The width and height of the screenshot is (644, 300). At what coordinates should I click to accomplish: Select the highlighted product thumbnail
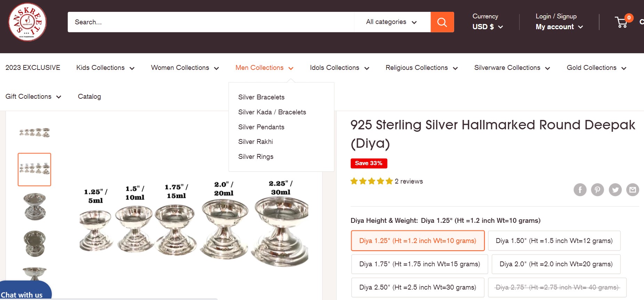pos(34,169)
